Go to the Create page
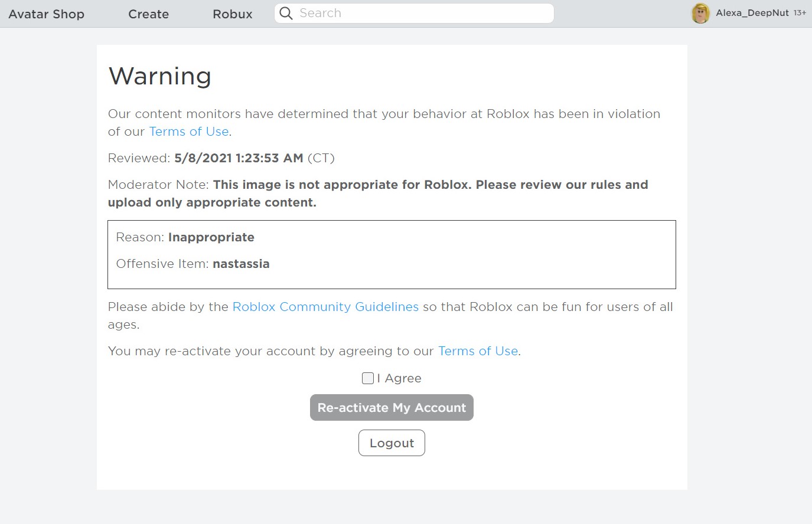Screen dimensions: 812x524 point(148,14)
